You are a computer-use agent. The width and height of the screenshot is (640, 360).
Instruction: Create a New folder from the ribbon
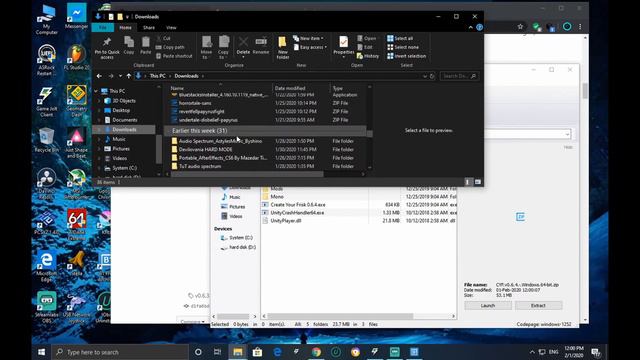[x=282, y=47]
